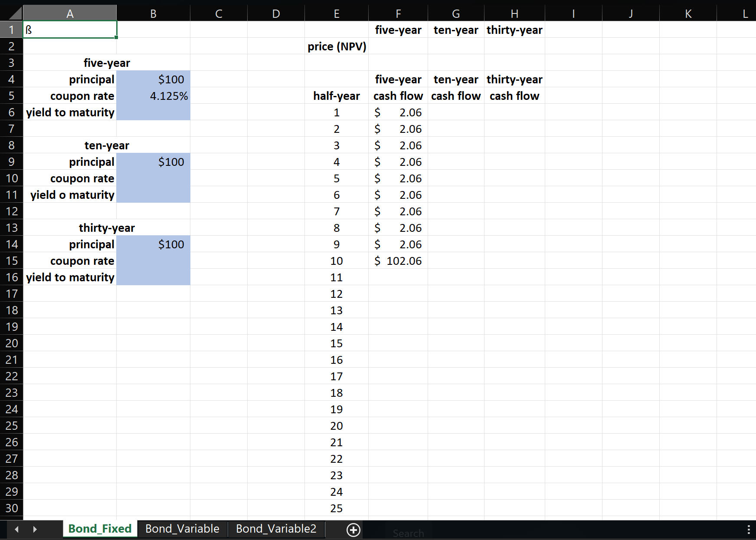Screen dimensions: 756x540
Task: Click the empty thirty-year coupon rate input
Action: click(153, 261)
